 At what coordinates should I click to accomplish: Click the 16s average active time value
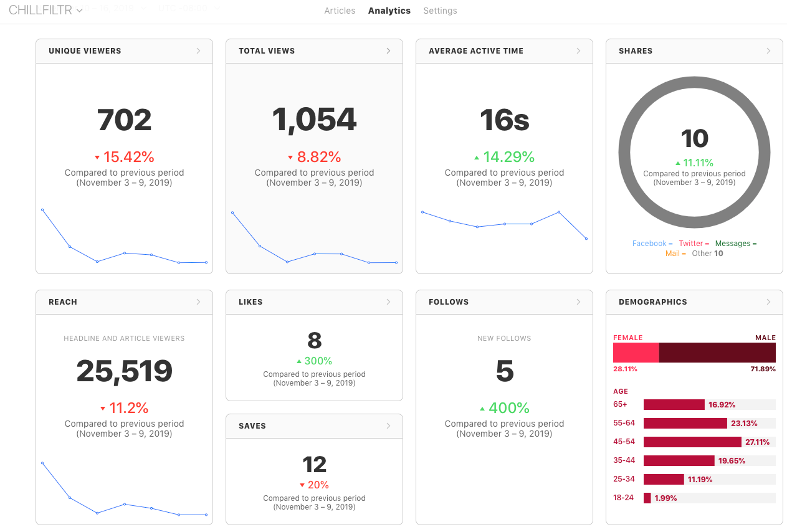[x=505, y=120]
